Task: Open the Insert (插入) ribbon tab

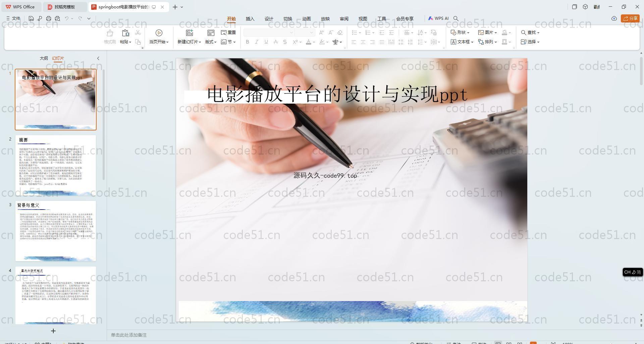Action: click(250, 19)
